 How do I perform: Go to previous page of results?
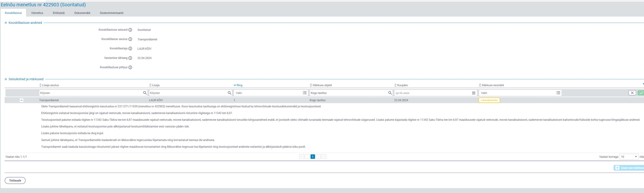coord(307,157)
